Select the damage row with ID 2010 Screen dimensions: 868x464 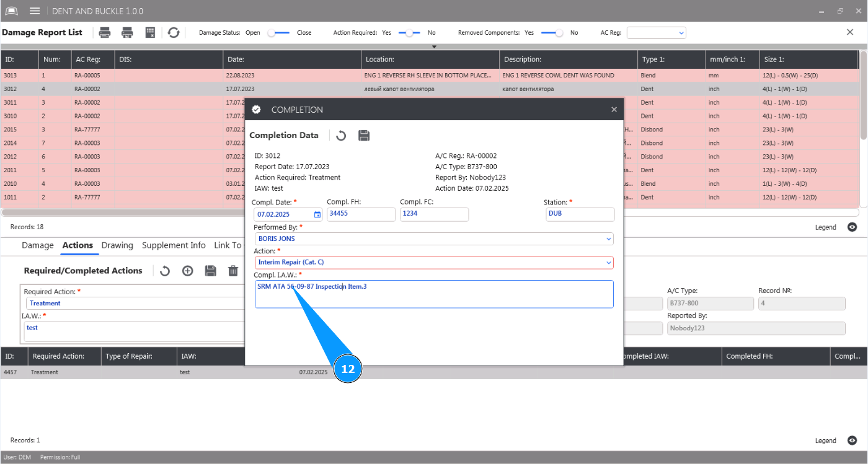point(123,184)
